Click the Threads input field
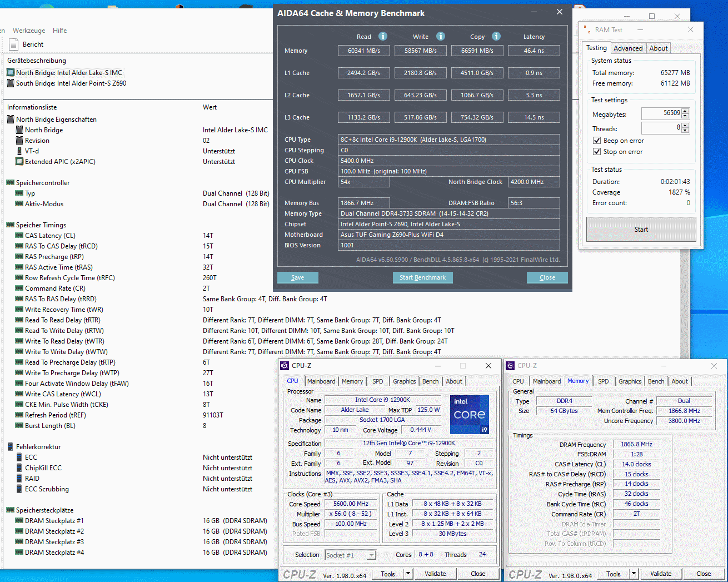Screen dimensions: 728x582 tap(661, 128)
